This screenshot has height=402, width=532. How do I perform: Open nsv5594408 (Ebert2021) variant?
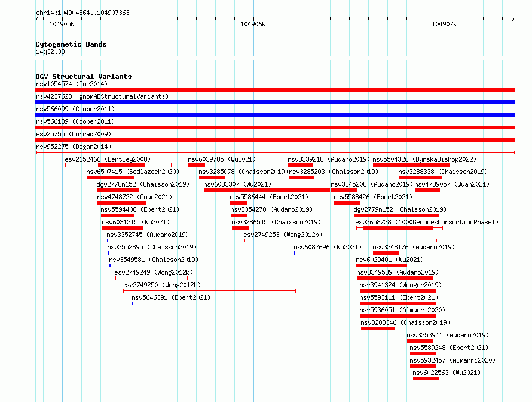tap(140, 209)
